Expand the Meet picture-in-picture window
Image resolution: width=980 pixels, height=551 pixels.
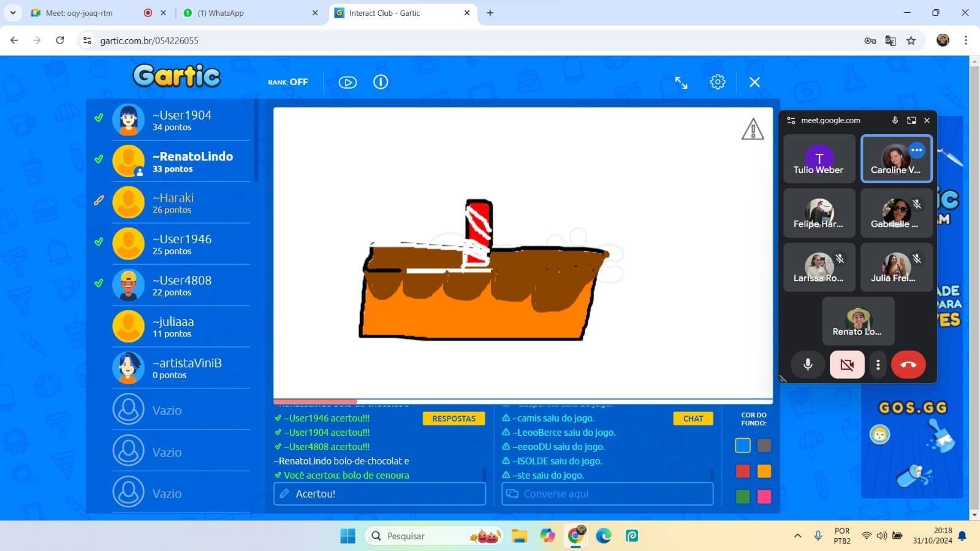coord(911,121)
